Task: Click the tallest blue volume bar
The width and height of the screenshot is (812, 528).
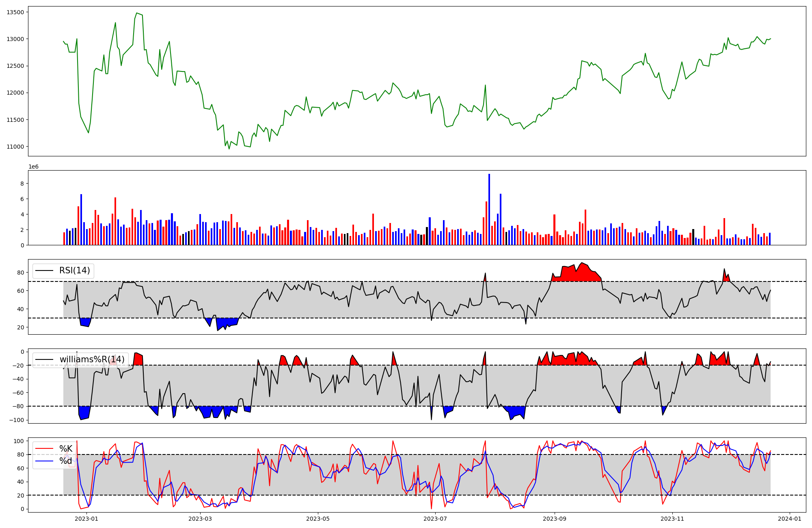Action: point(489,209)
